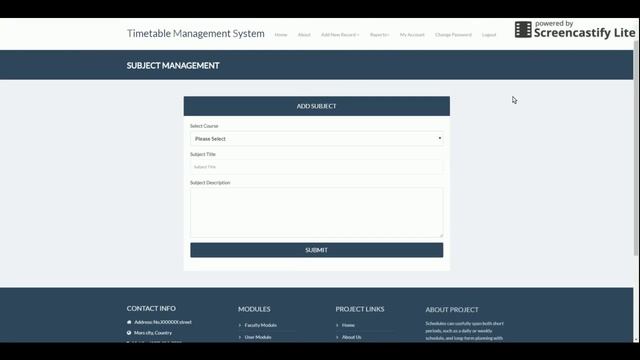Screen dimensions: 640x360
Task: Expand the Reports menu
Action: click(380, 35)
